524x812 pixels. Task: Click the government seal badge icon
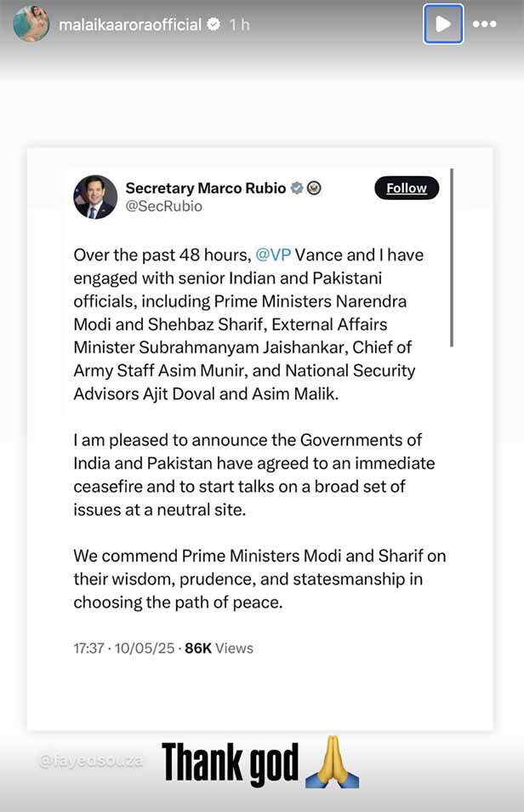(314, 188)
